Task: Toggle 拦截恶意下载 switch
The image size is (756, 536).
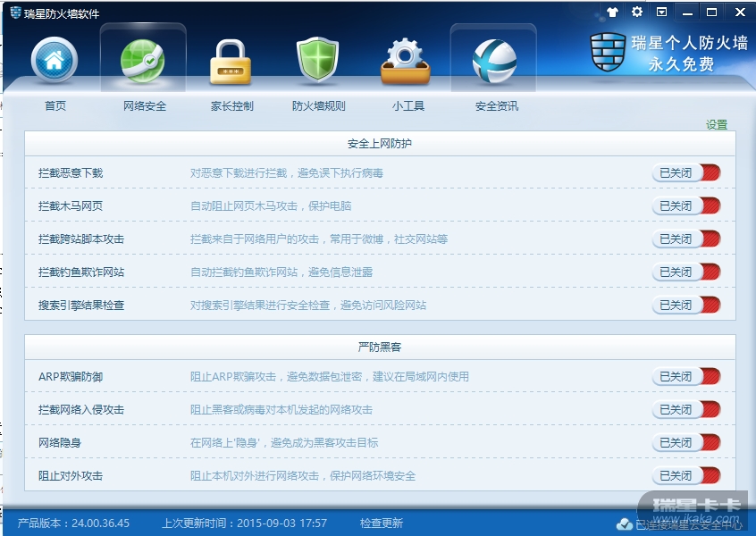Action: pyautogui.click(x=686, y=172)
